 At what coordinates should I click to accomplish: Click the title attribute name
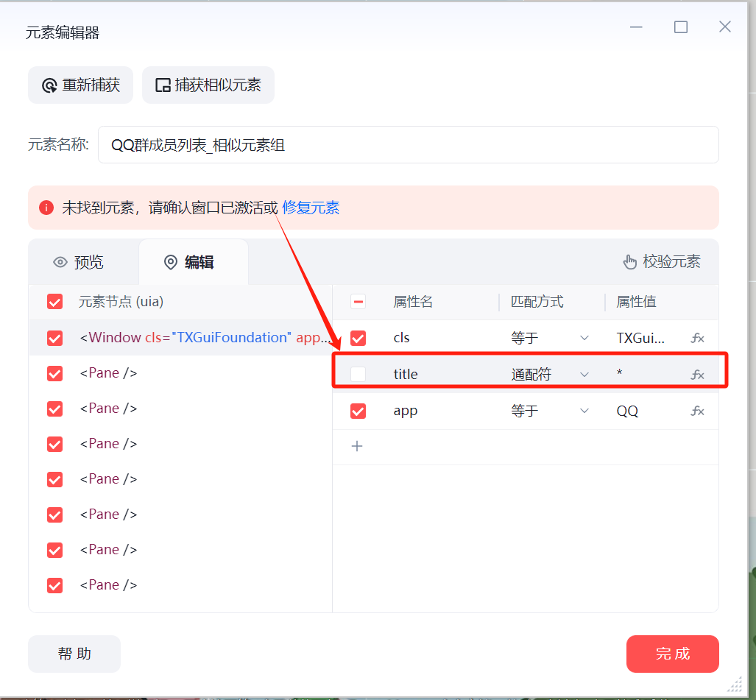click(x=406, y=374)
